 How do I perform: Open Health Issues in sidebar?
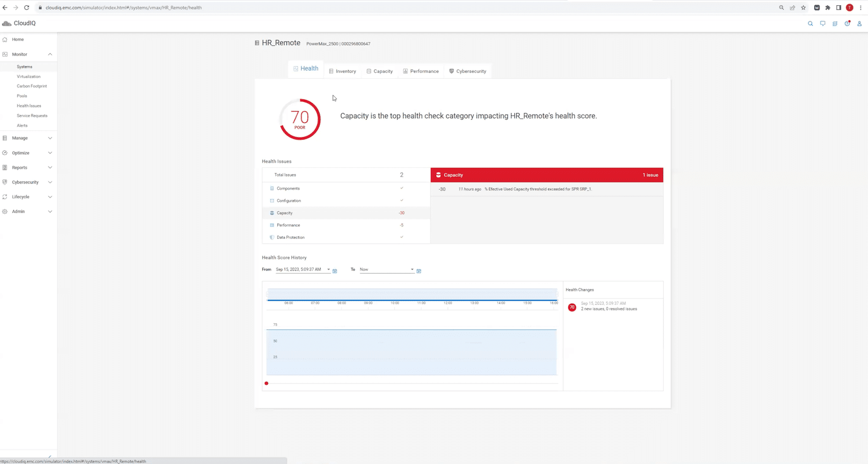[29, 106]
